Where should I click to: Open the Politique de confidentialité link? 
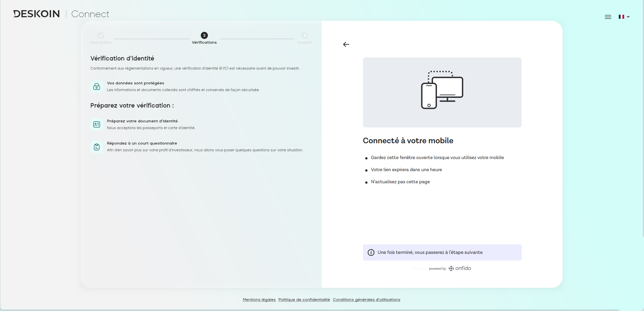(304, 300)
